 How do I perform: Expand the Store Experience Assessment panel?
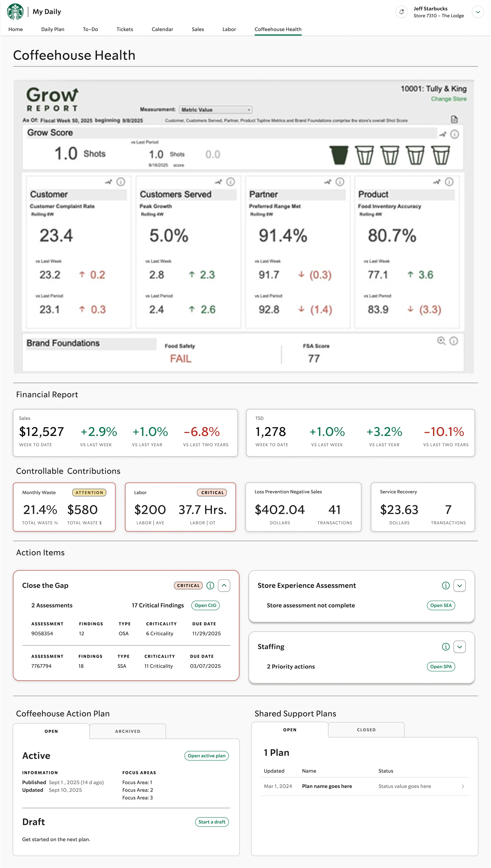pyautogui.click(x=459, y=585)
